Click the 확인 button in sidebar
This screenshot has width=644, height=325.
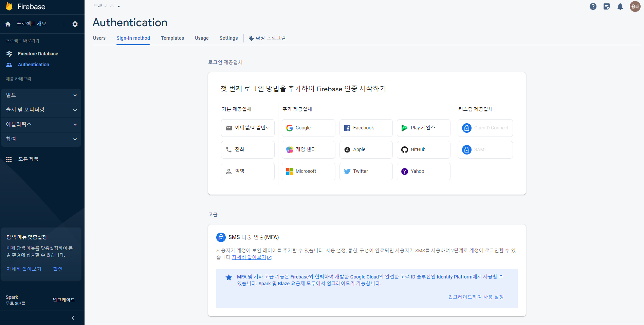point(58,269)
